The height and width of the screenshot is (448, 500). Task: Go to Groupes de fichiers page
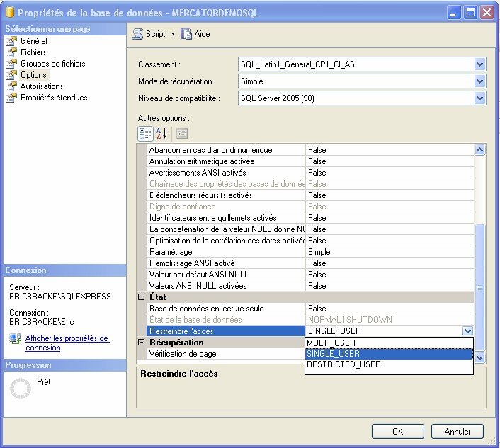click(x=52, y=64)
